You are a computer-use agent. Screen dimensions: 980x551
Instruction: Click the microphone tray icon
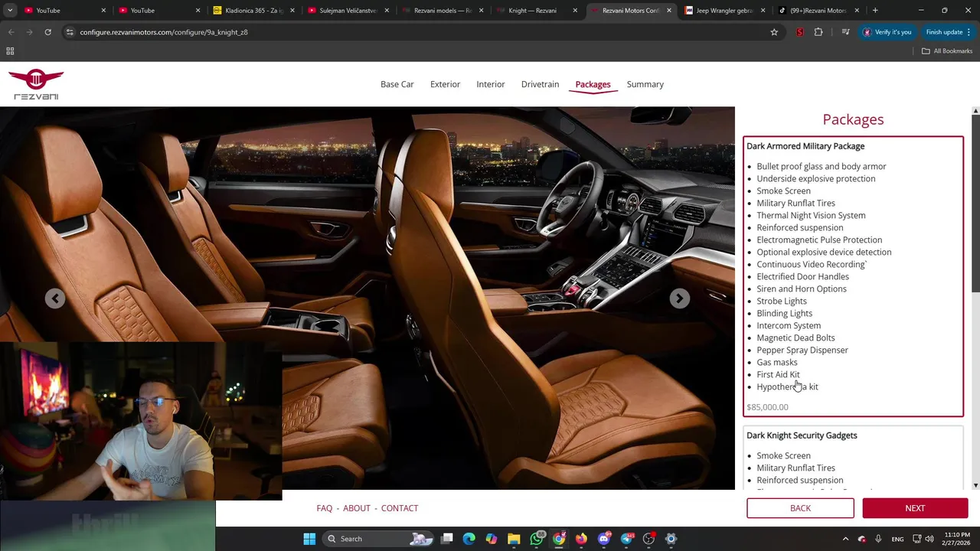pos(878,539)
